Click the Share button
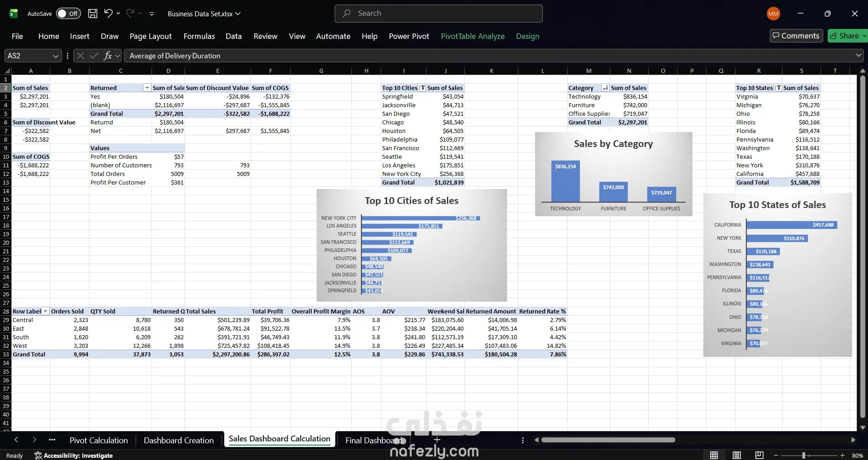 coord(847,36)
